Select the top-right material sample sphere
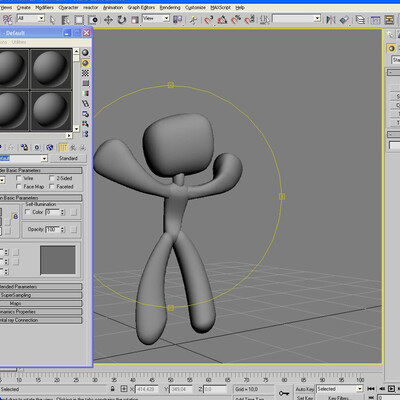 (51, 69)
